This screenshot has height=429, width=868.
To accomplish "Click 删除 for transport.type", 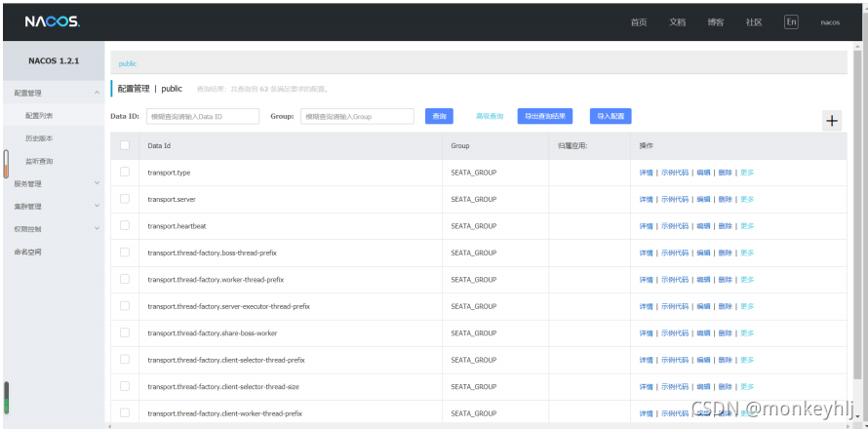I will click(726, 173).
